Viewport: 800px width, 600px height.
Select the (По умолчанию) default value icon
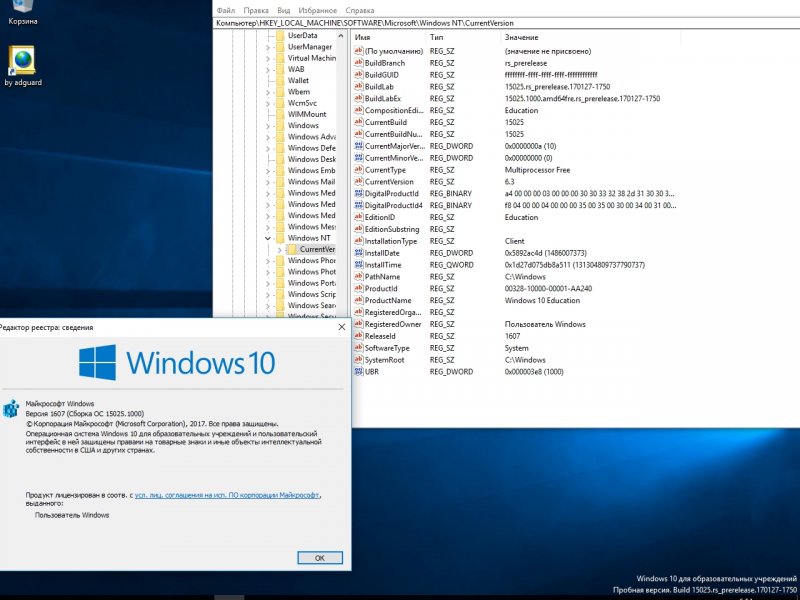click(x=358, y=51)
